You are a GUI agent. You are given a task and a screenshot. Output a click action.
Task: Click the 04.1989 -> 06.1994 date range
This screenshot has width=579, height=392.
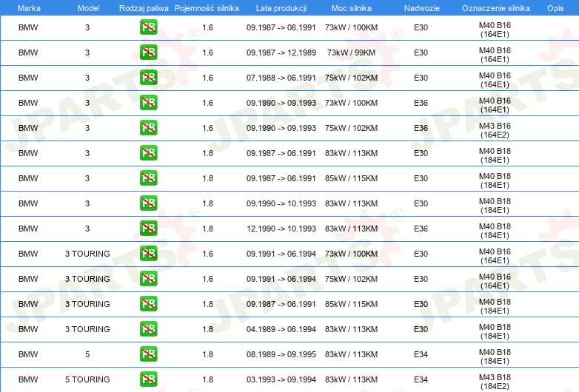click(x=281, y=329)
